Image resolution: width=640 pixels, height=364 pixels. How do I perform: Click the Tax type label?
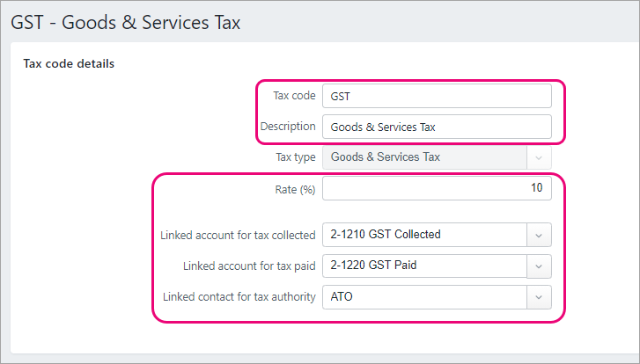(x=296, y=157)
